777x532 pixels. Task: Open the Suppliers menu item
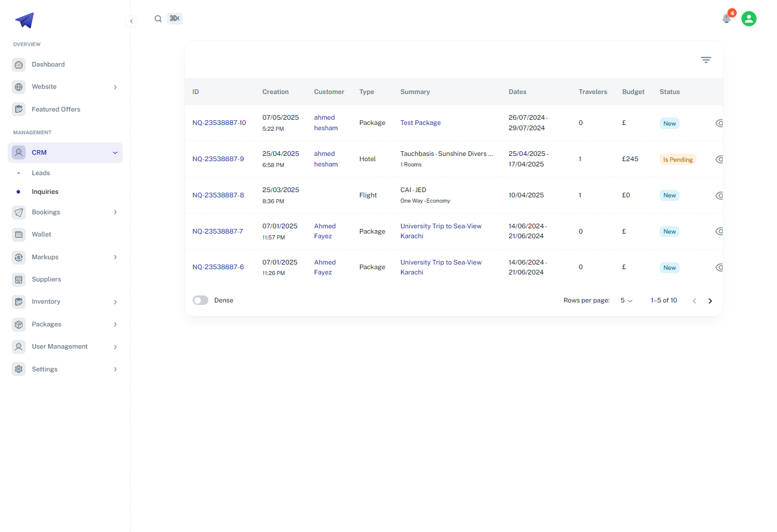[65, 279]
